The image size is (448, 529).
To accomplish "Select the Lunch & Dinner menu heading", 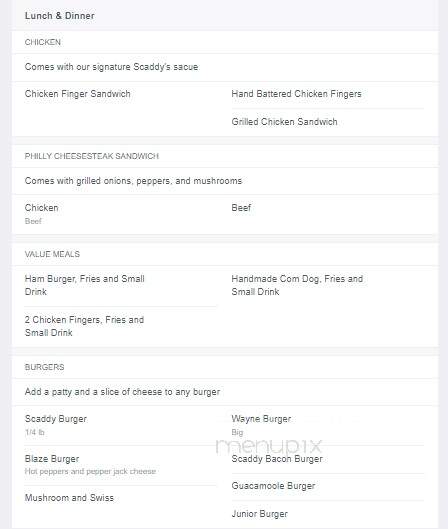I will pos(60,16).
